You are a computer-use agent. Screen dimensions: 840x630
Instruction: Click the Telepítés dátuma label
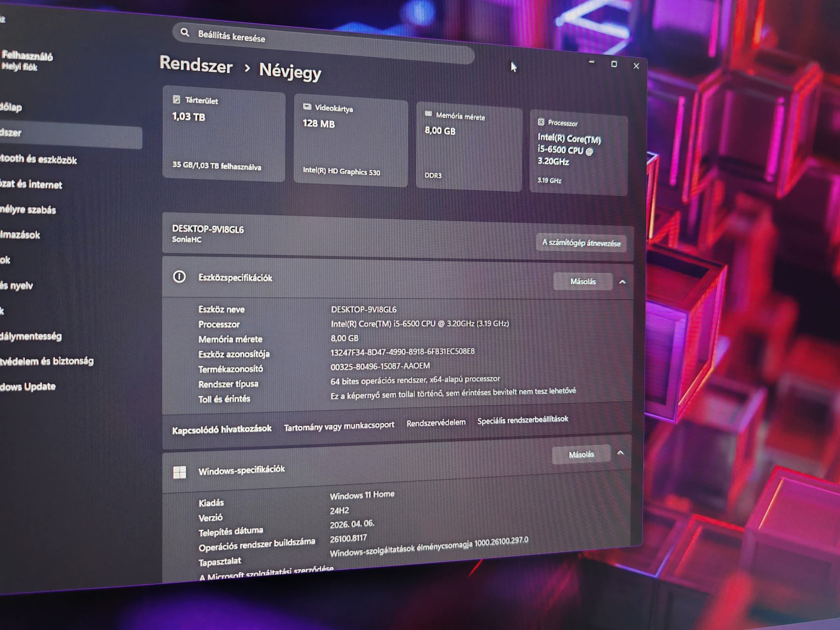click(x=231, y=531)
